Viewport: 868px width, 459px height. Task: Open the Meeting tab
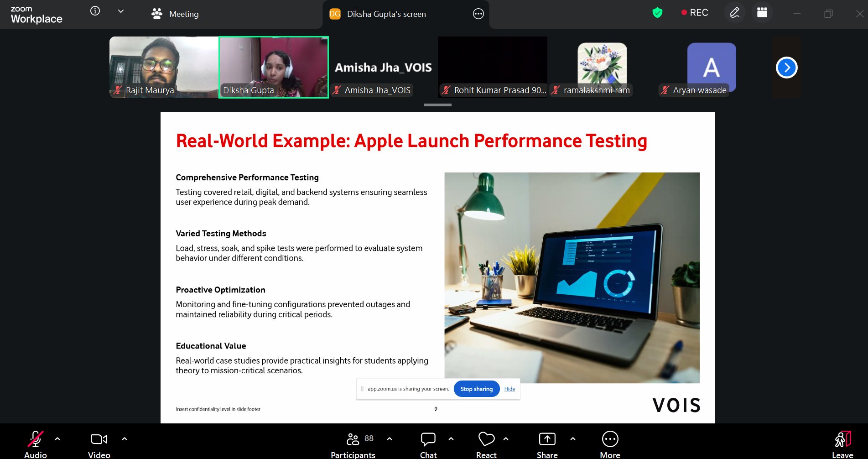tap(175, 14)
